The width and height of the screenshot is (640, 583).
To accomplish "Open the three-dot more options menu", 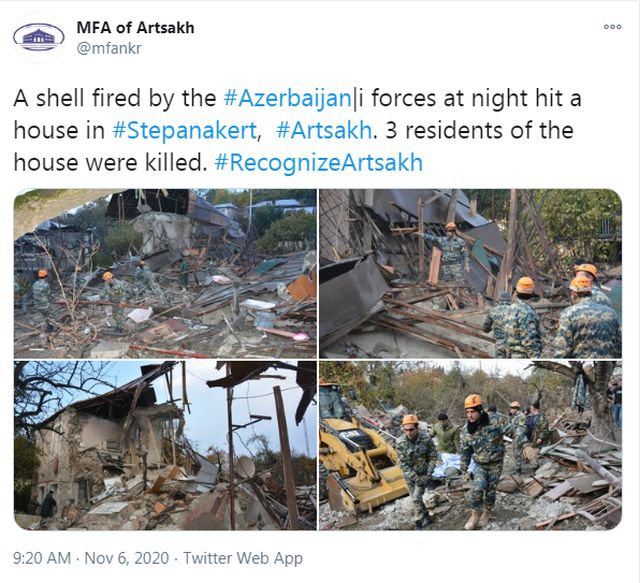I will click(x=612, y=27).
